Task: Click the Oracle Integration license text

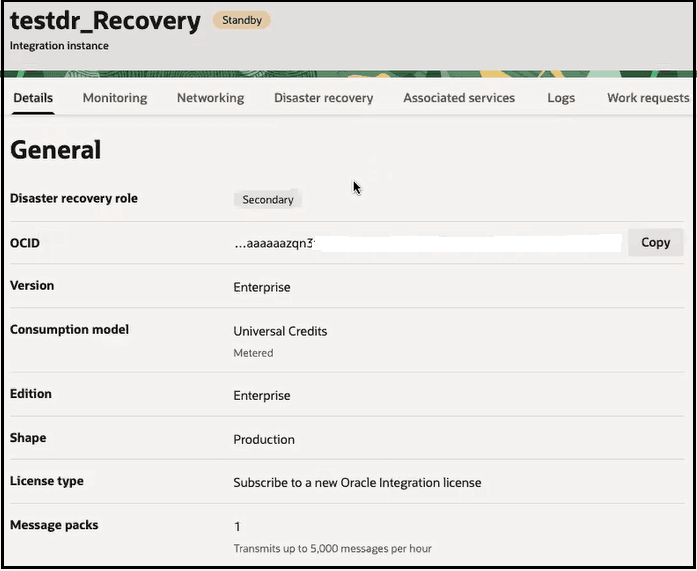Action: [x=357, y=483]
